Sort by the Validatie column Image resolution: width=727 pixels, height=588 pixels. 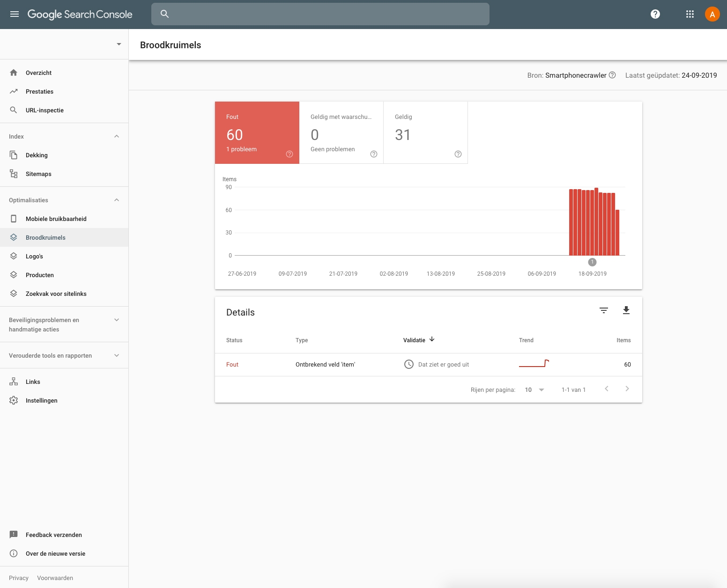coord(419,340)
